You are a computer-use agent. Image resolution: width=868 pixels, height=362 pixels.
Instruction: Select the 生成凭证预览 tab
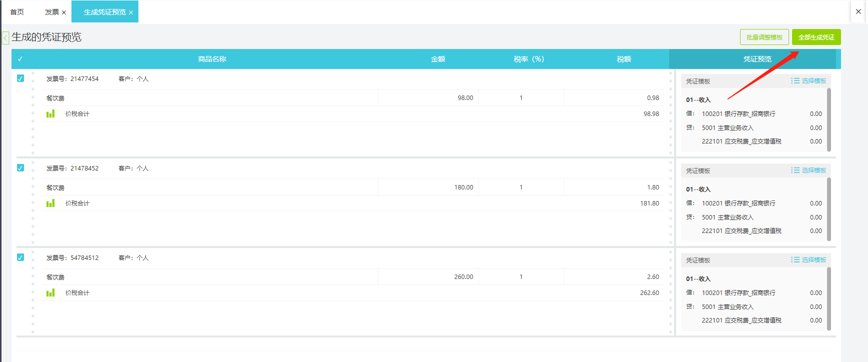coord(105,12)
